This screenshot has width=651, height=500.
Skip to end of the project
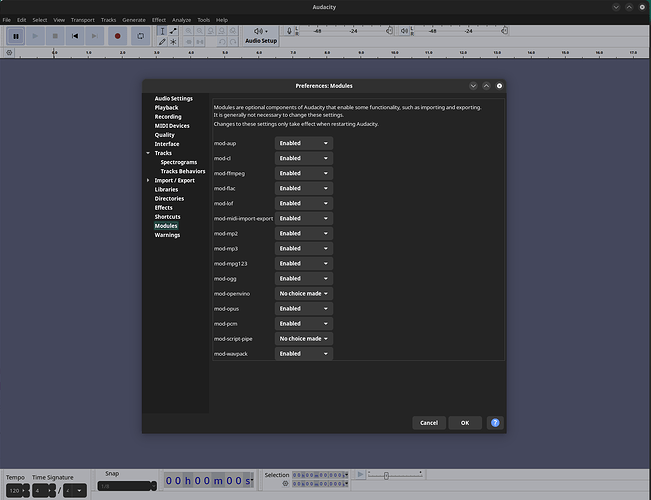94,36
